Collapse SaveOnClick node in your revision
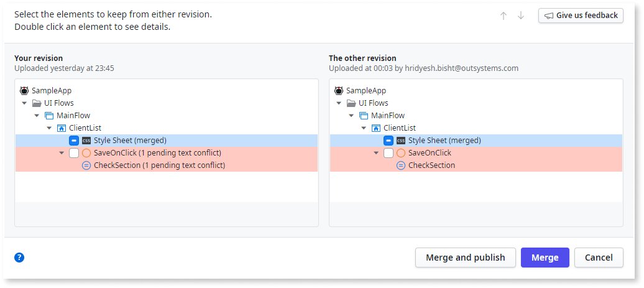644x288 pixels. point(62,153)
